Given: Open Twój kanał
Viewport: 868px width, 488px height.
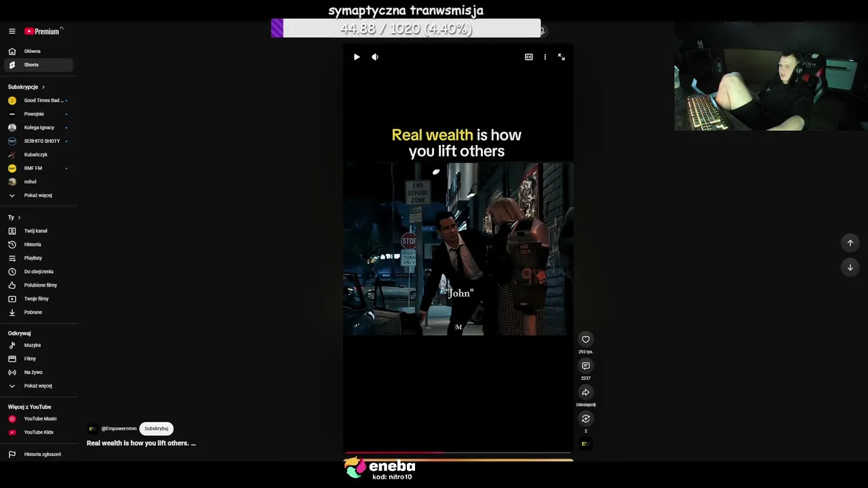Looking at the screenshot, I should [x=39, y=231].
